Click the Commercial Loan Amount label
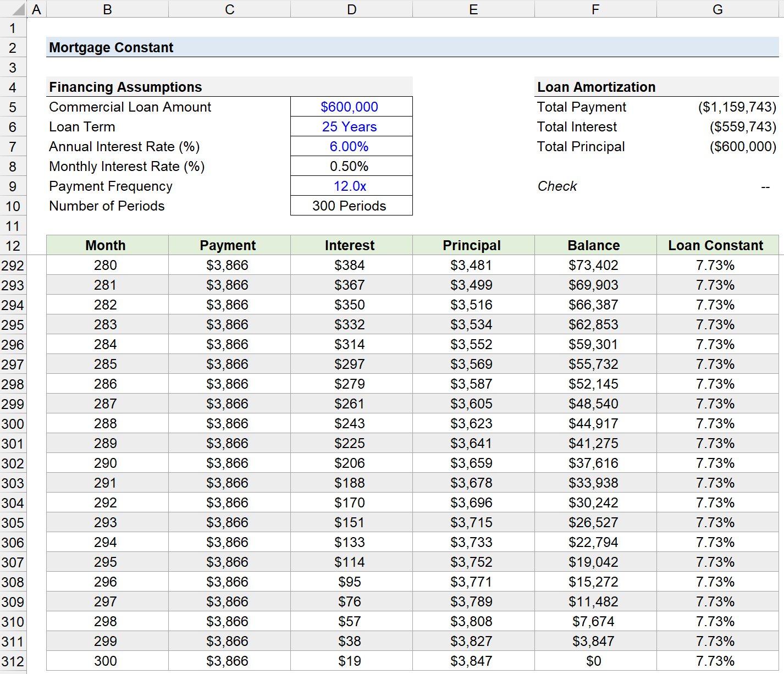 pos(130,107)
